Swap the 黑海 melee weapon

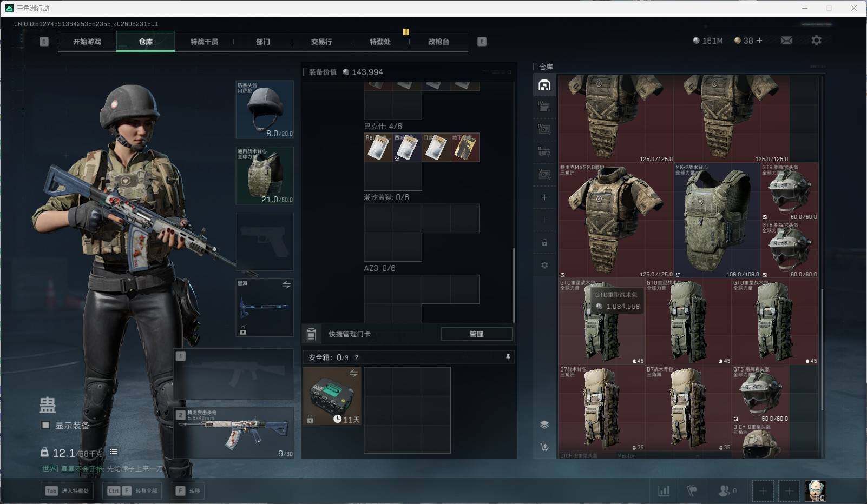point(286,284)
